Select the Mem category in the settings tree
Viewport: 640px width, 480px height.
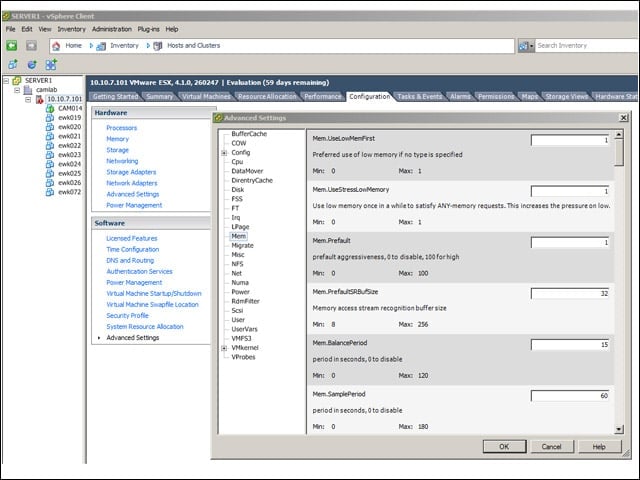pyautogui.click(x=239, y=236)
